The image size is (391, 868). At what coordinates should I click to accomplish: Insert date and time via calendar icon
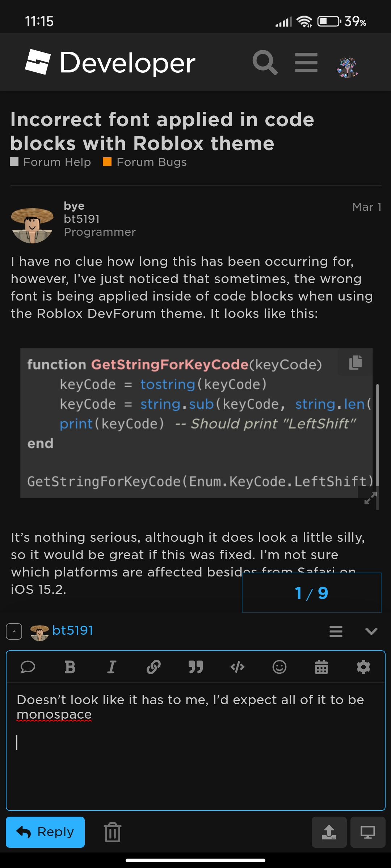[x=321, y=667]
